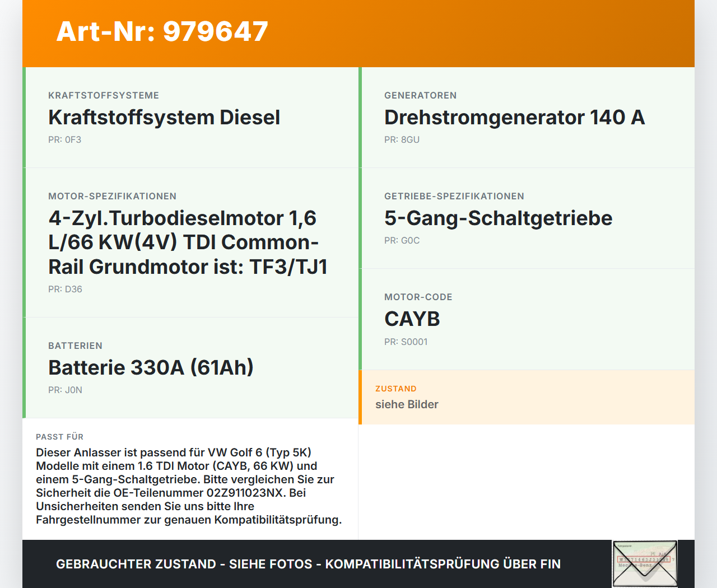Click the PR: 8GU code
Screen dimensions: 717x588
pyautogui.click(x=402, y=139)
